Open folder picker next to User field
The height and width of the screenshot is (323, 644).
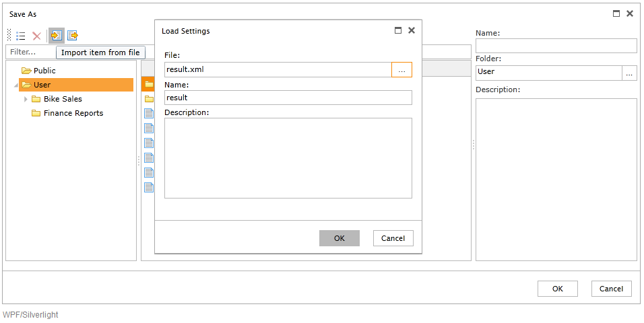629,73
